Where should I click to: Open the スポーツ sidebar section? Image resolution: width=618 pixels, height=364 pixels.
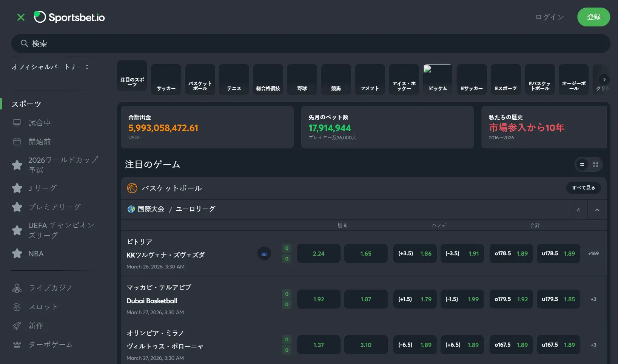(x=26, y=104)
